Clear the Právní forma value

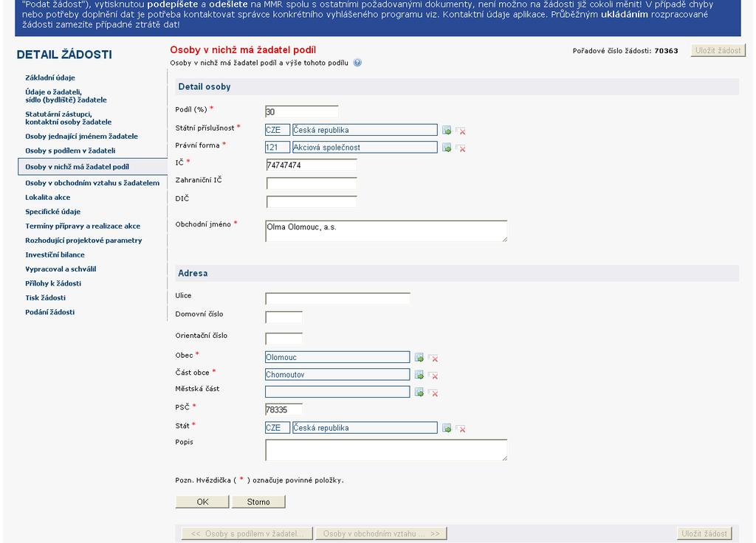(x=461, y=148)
